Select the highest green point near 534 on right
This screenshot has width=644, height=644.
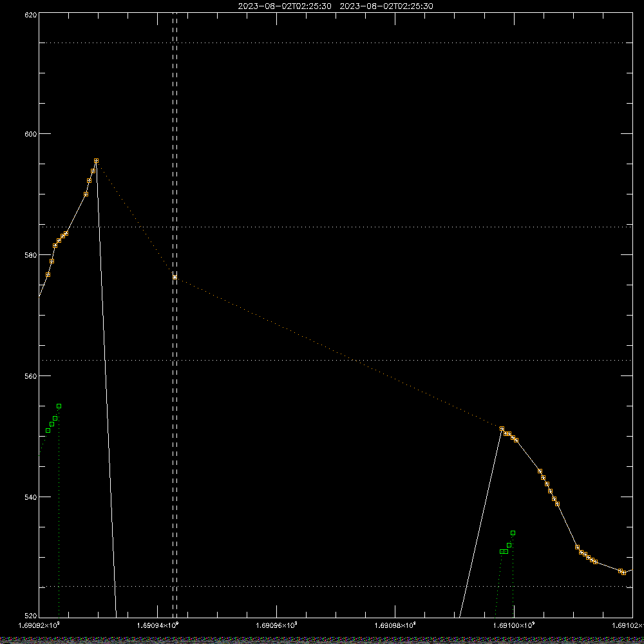(513, 533)
